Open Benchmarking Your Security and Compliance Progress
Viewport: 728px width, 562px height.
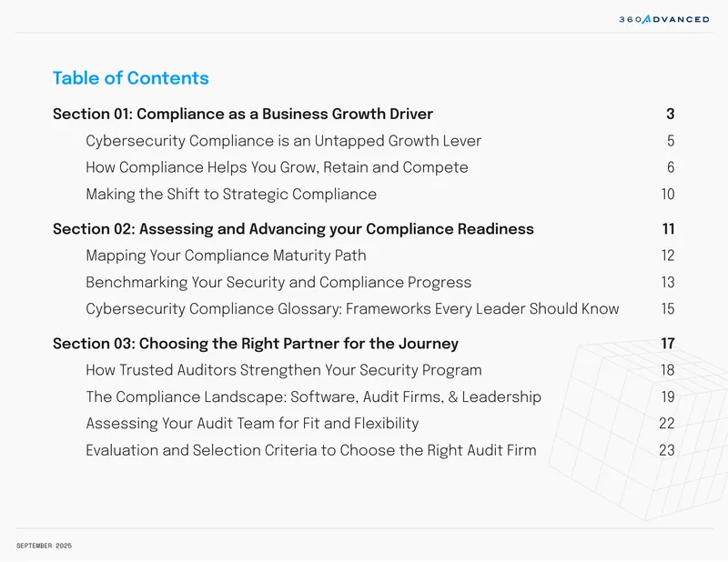tap(278, 282)
